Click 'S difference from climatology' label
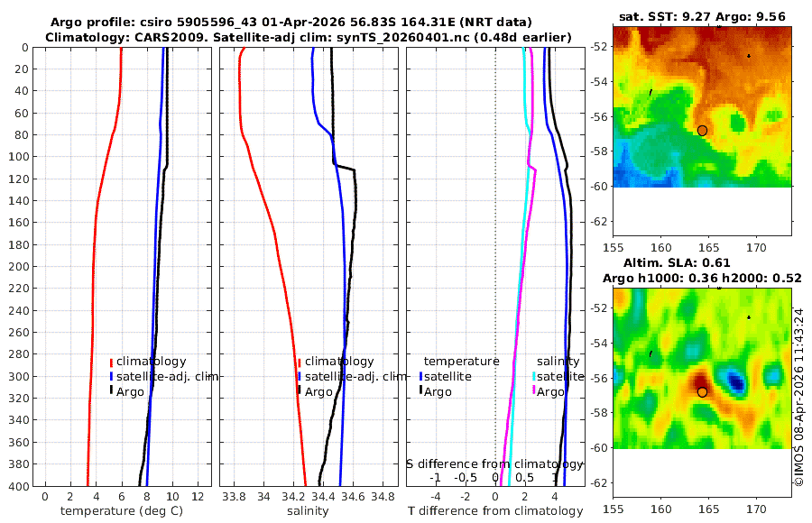Viewport: 812px width, 523px height. point(494,464)
